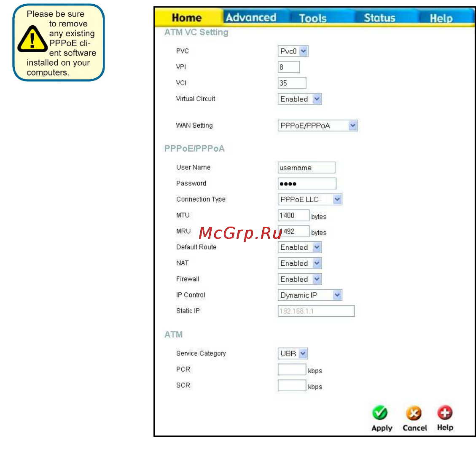The width and height of the screenshot is (476, 465).
Task: Click the PPPoE/PPPoA section heading
Action: tap(194, 148)
